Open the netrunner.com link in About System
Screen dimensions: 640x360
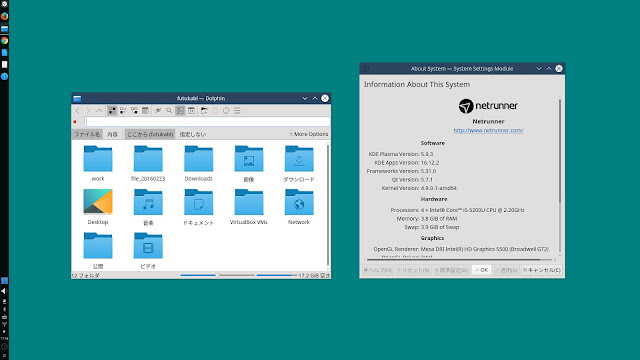tap(488, 130)
